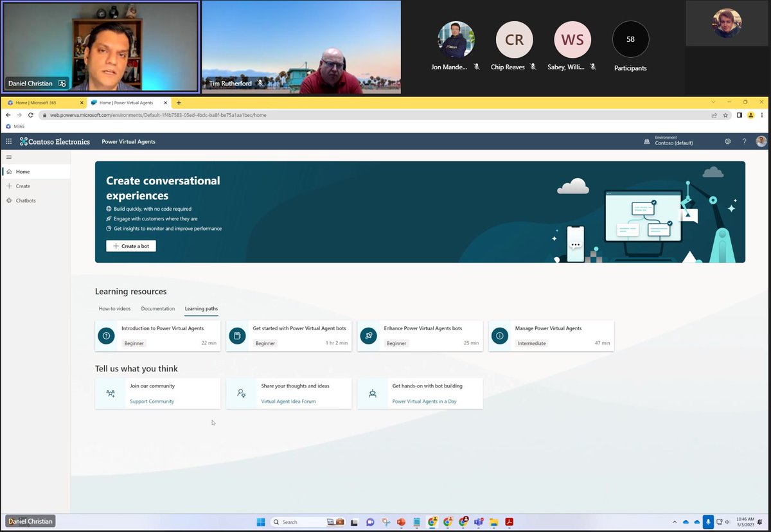
Task: Open the Chrome profile icon
Action: (750, 115)
